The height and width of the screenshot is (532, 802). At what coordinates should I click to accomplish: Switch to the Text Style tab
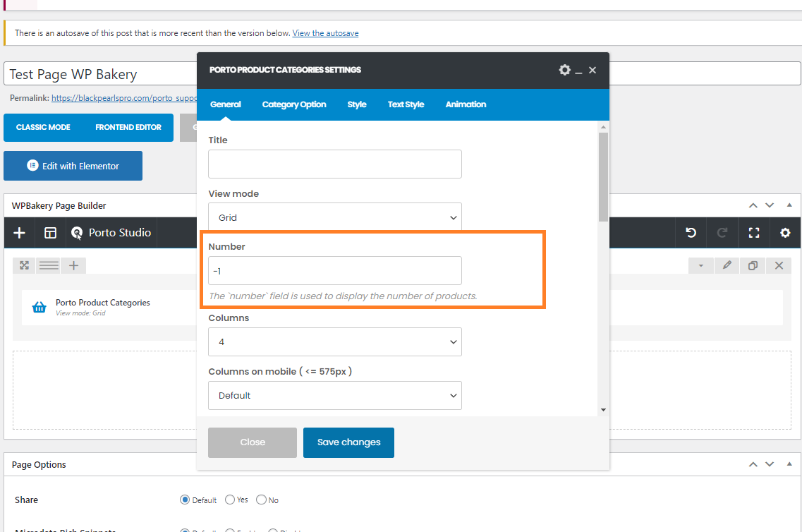(x=406, y=104)
